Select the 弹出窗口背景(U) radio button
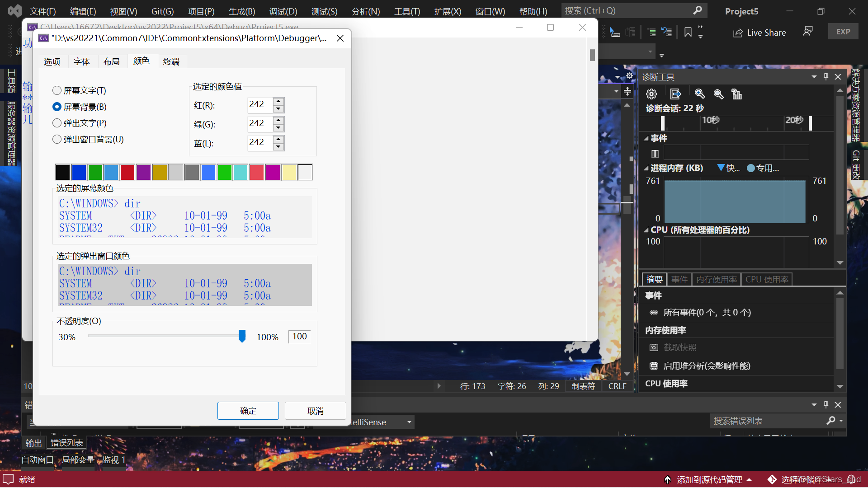The image size is (868, 488). pos(57,139)
